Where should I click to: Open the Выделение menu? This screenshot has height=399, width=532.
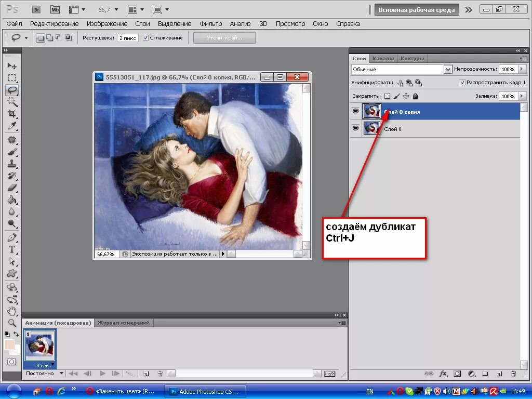click(x=175, y=24)
